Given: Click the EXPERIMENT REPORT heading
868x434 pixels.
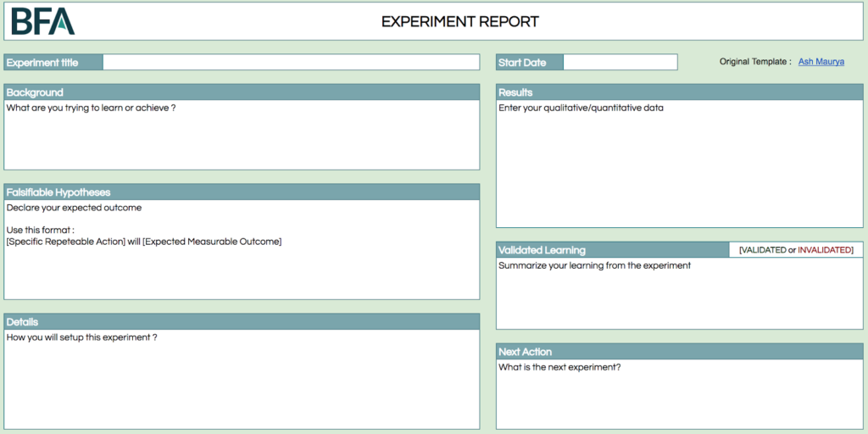Looking at the screenshot, I should (x=460, y=21).
